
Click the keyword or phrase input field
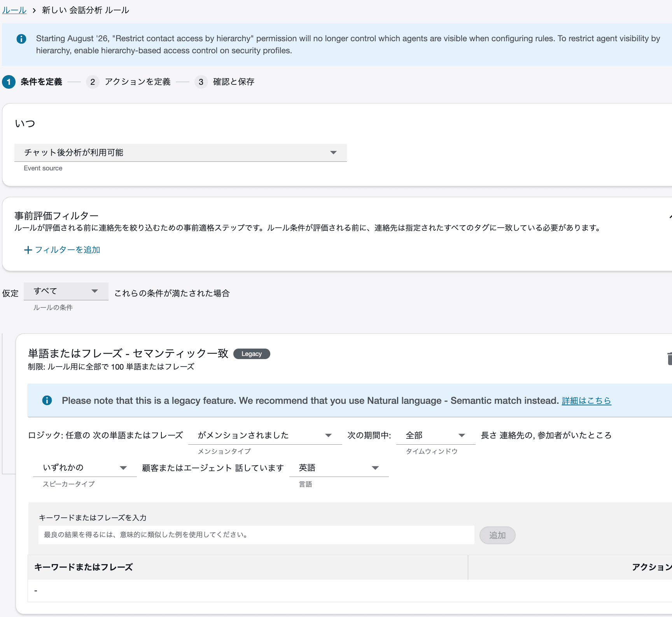[x=256, y=535]
